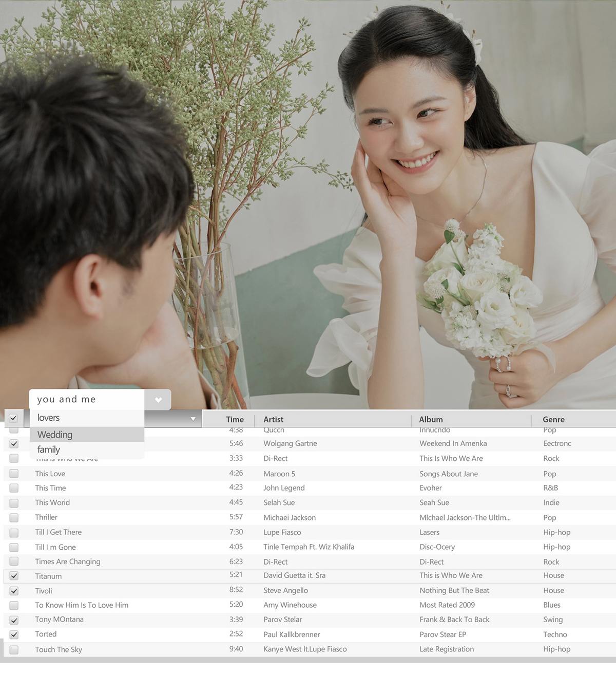This screenshot has height=673, width=616.
Task: Check the 'This Worid' checkbox
Action: pos(14,503)
